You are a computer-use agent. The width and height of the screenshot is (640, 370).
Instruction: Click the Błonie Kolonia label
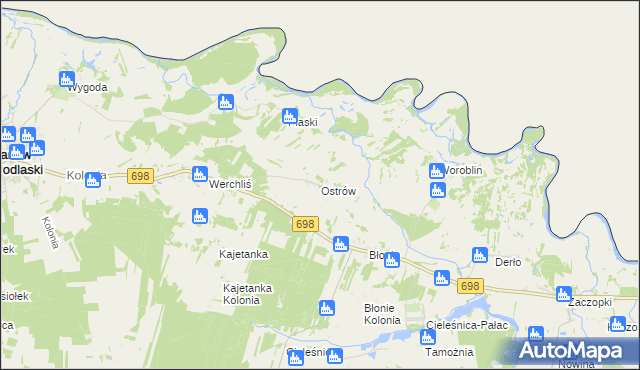click(382, 314)
